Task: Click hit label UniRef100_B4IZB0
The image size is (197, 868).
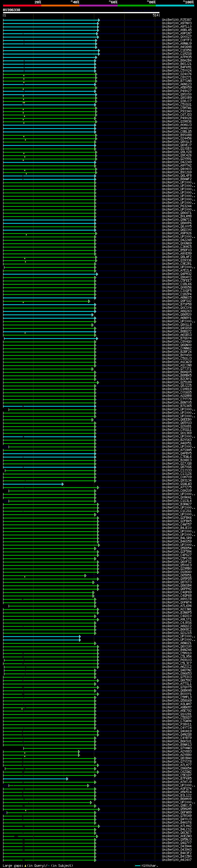Action: click(177, 856)
